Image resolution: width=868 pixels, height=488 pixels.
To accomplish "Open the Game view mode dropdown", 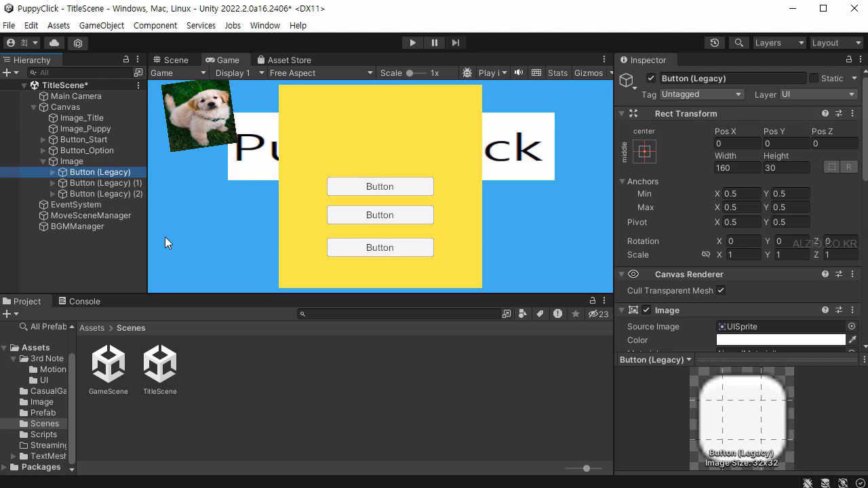I will coord(178,73).
